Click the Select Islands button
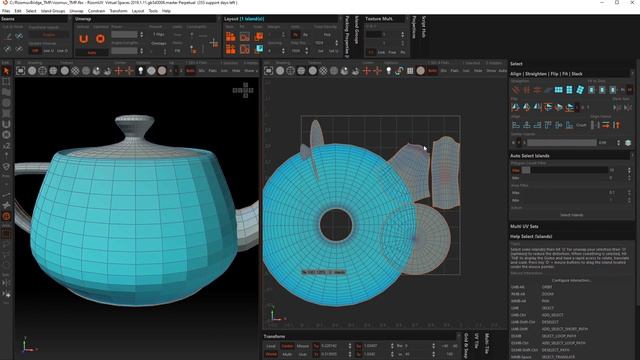Viewport: 640px width, 360px height. click(x=571, y=215)
